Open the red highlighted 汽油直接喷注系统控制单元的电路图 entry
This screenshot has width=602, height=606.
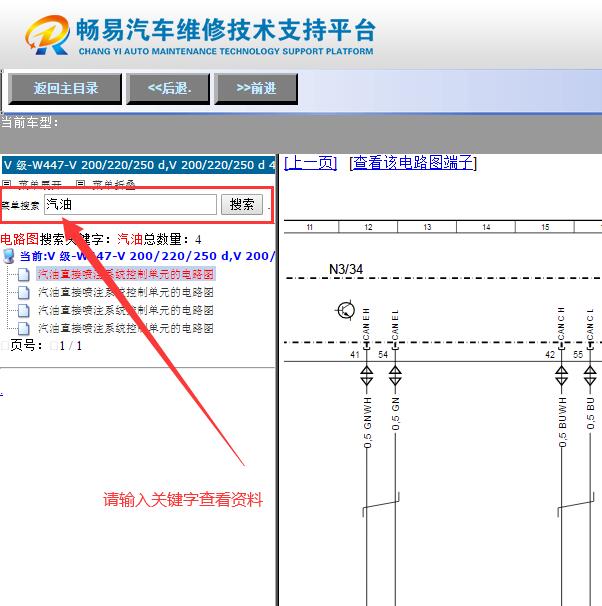click(x=126, y=274)
